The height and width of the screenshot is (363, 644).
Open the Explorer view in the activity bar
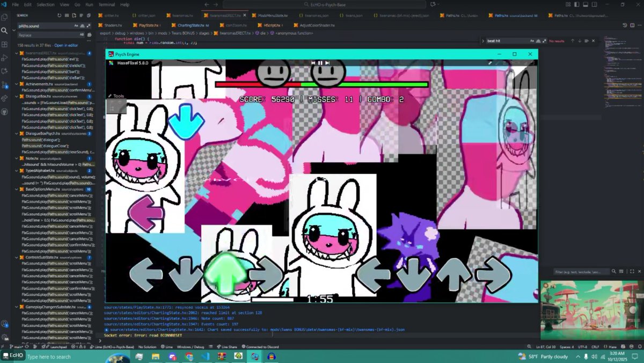point(4,17)
